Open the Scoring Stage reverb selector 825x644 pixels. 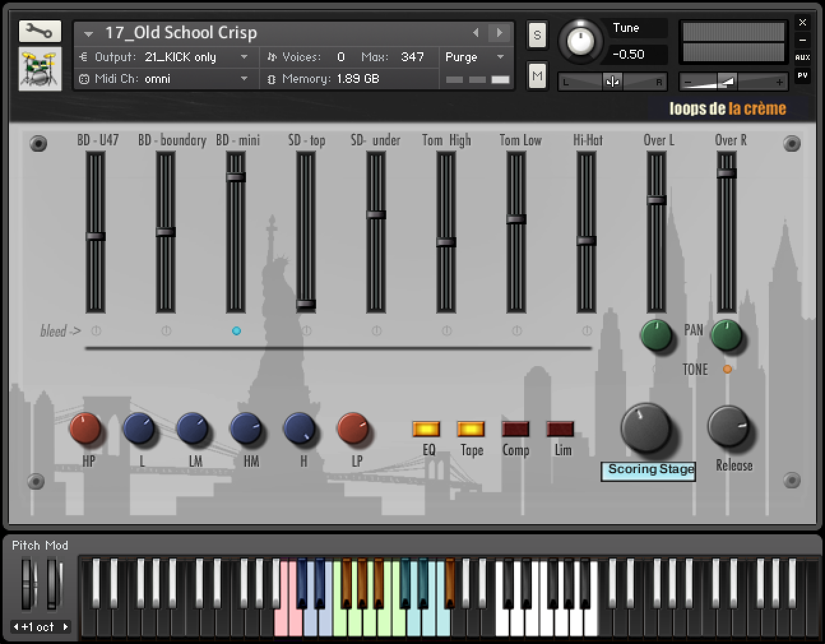[648, 471]
